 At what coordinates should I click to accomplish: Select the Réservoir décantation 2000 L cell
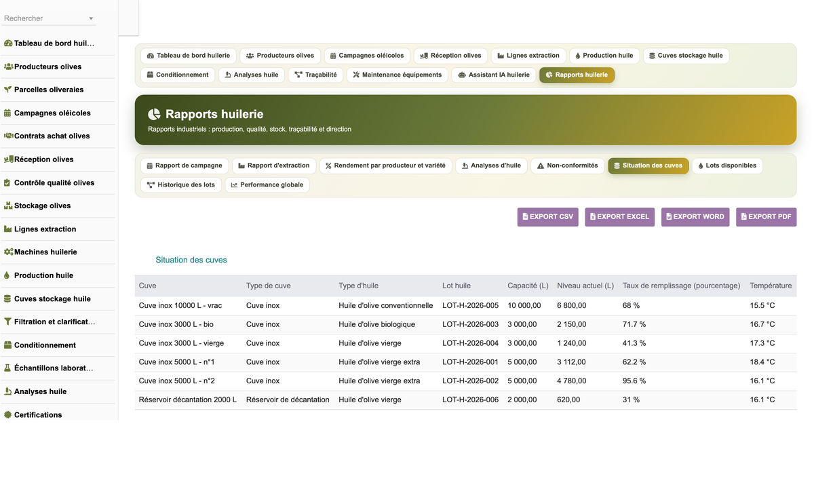coord(188,400)
